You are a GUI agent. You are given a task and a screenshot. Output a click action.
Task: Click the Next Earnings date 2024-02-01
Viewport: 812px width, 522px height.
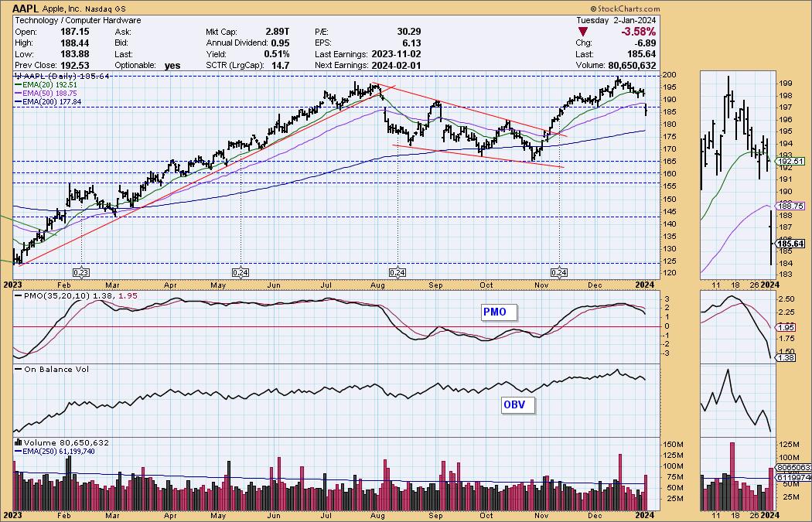pyautogui.click(x=396, y=65)
